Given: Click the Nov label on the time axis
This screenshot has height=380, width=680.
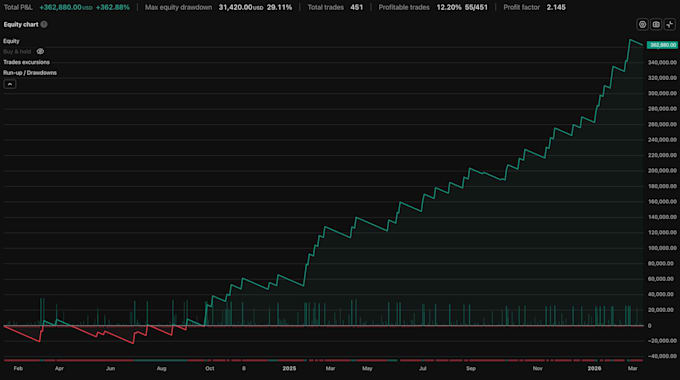Looking at the screenshot, I should click(x=538, y=369).
